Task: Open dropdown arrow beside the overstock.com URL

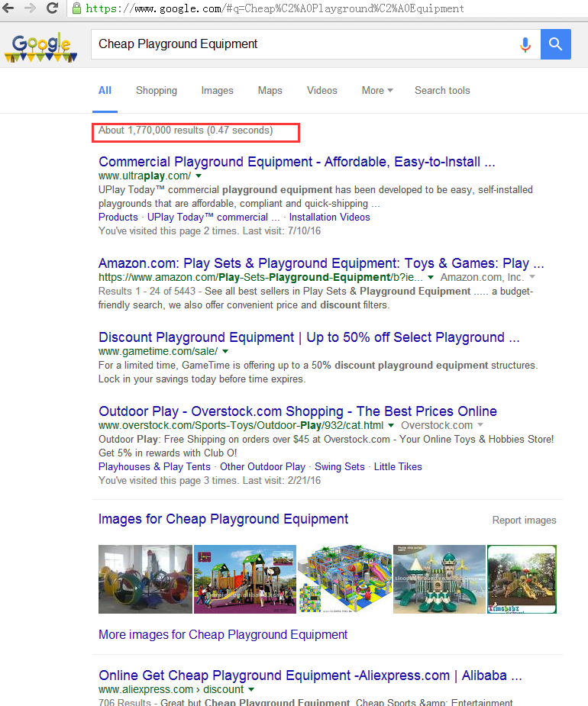Action: [x=391, y=425]
